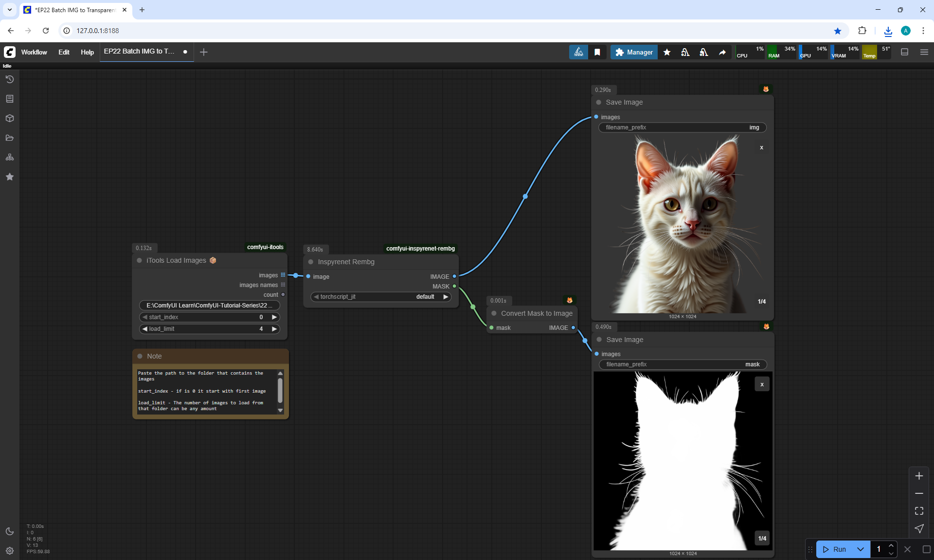Click the Note text scrollbar

[x=280, y=391]
